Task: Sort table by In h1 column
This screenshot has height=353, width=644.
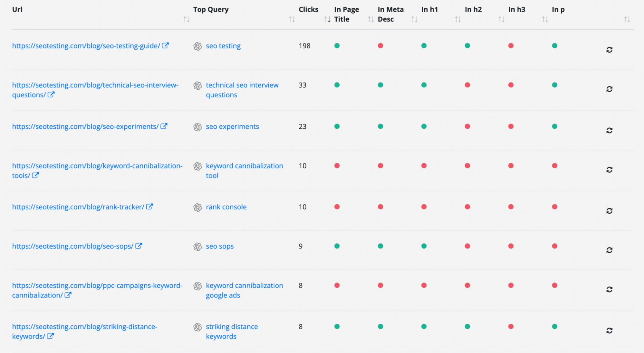Action: (458, 19)
